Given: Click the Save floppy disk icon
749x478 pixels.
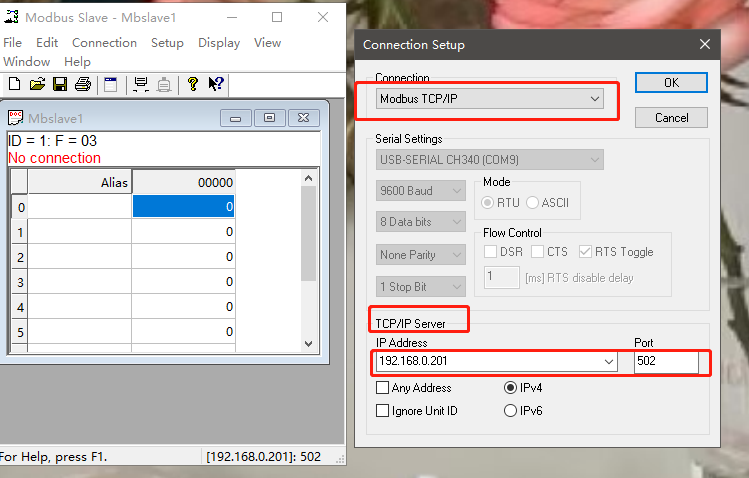Looking at the screenshot, I should [x=60, y=84].
